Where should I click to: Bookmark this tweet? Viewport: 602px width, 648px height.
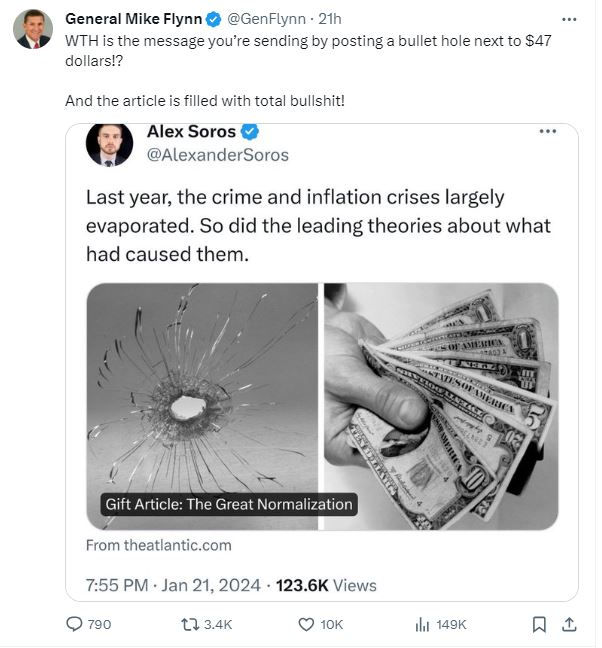click(539, 624)
